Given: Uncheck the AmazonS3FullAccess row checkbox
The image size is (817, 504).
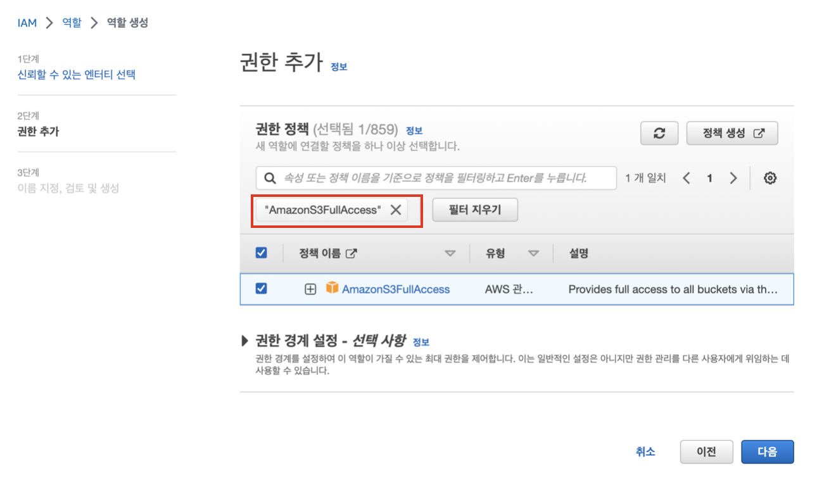Looking at the screenshot, I should coord(261,288).
